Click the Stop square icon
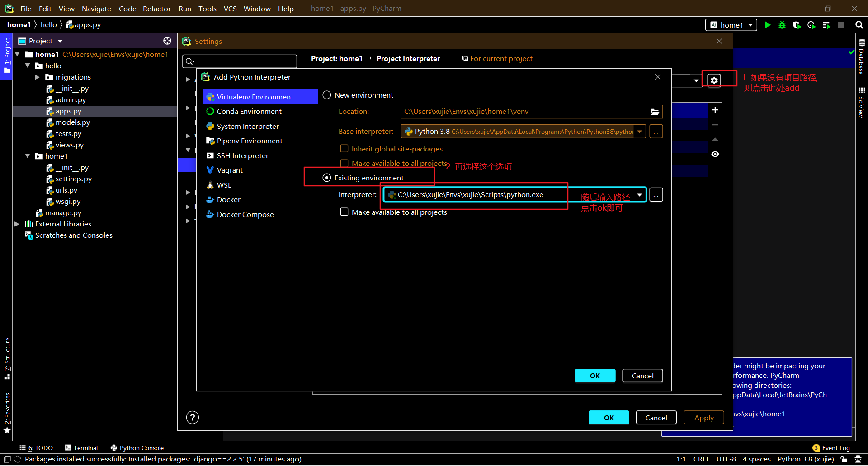 pyautogui.click(x=841, y=25)
